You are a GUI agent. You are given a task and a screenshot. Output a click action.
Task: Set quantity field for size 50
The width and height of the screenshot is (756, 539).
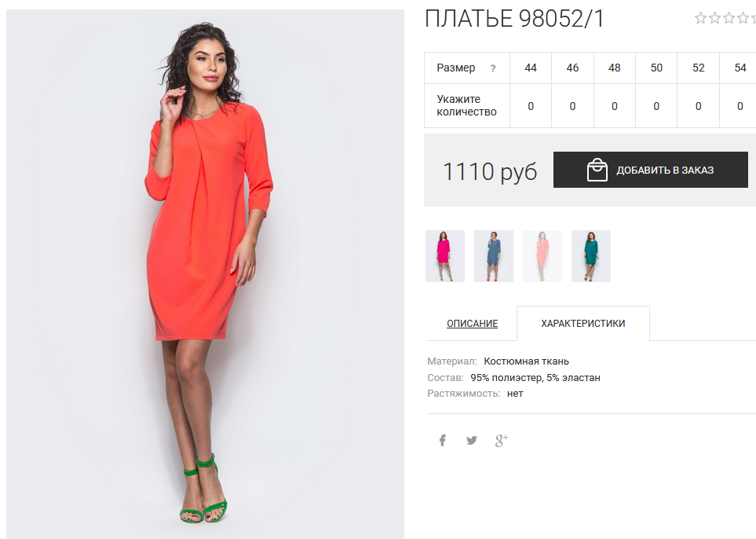(x=656, y=106)
